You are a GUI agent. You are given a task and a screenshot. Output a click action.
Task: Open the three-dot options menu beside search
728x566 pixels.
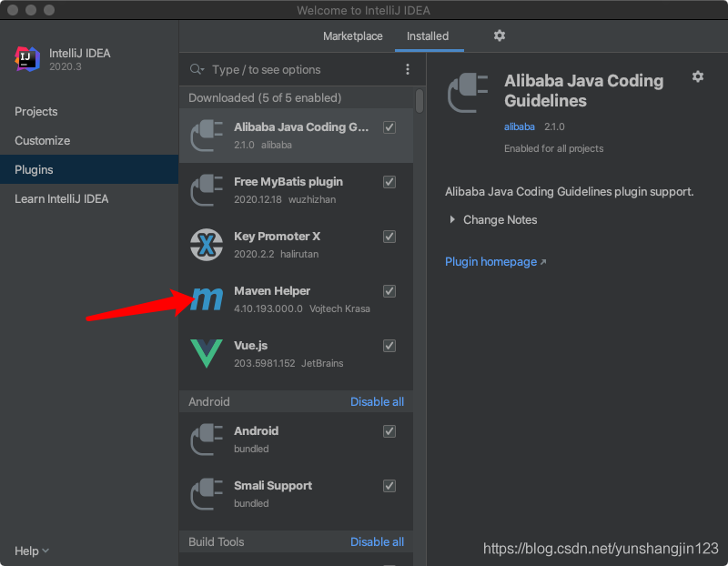coord(407,70)
